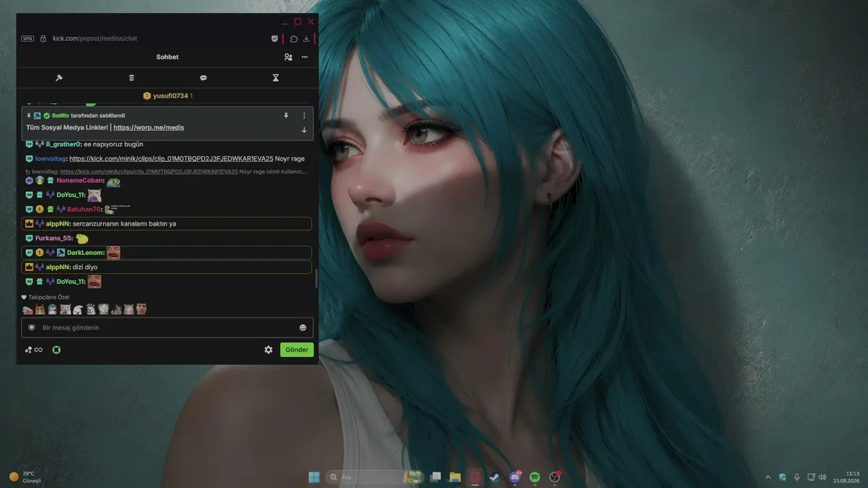Click inside the 'Bir mesaj gönderin' message field
Screen dimensions: 868x488
[x=167, y=327]
